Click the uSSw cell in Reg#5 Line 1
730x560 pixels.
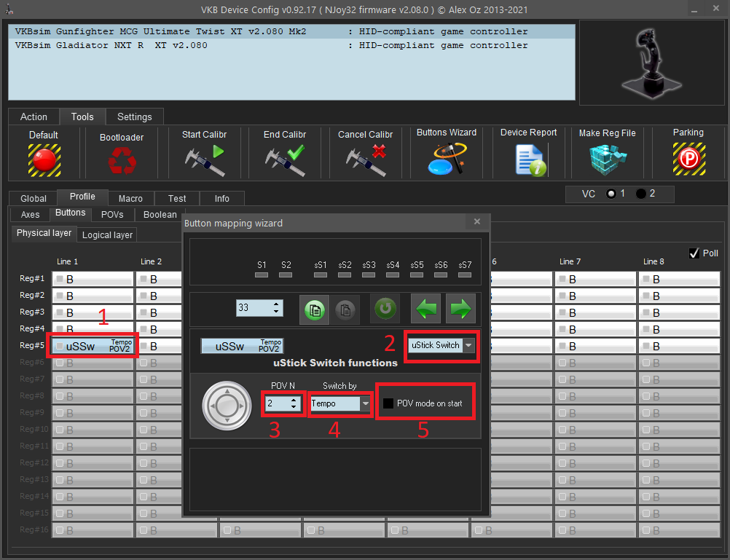pos(93,346)
